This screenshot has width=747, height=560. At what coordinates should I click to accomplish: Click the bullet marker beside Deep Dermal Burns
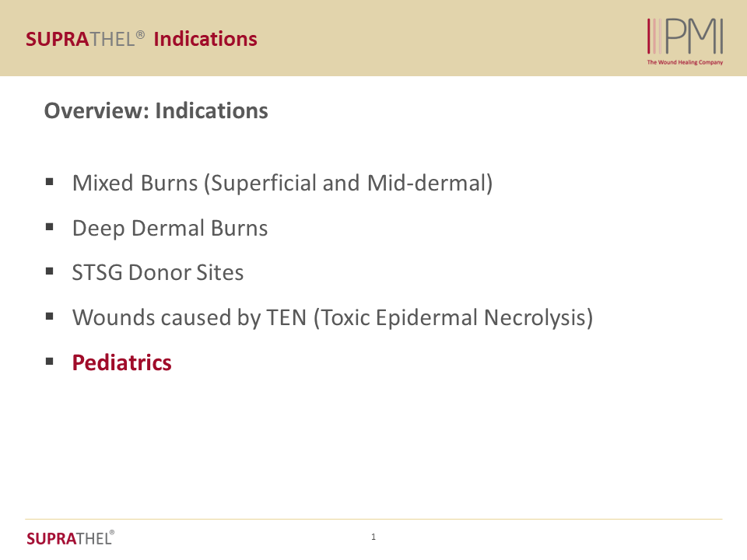[x=50, y=227]
